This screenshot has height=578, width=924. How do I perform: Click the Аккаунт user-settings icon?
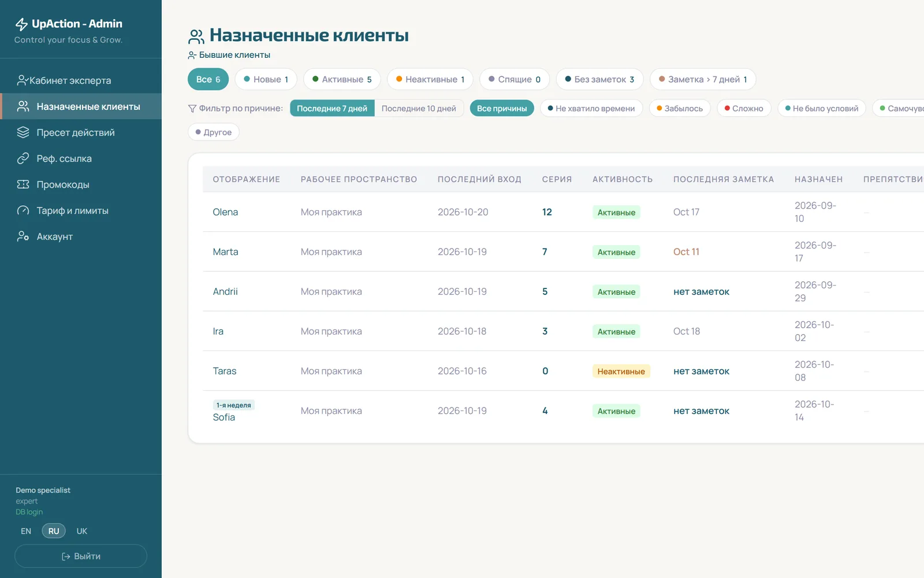pos(23,236)
